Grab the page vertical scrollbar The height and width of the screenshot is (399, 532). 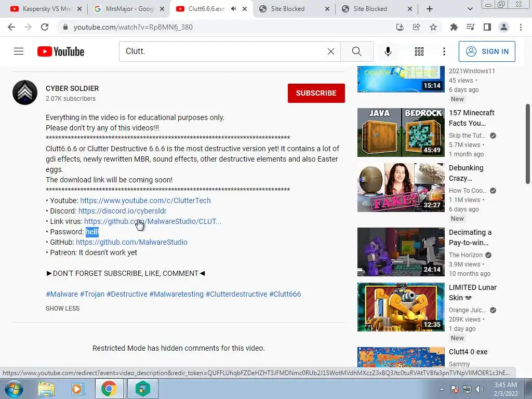pos(528,144)
